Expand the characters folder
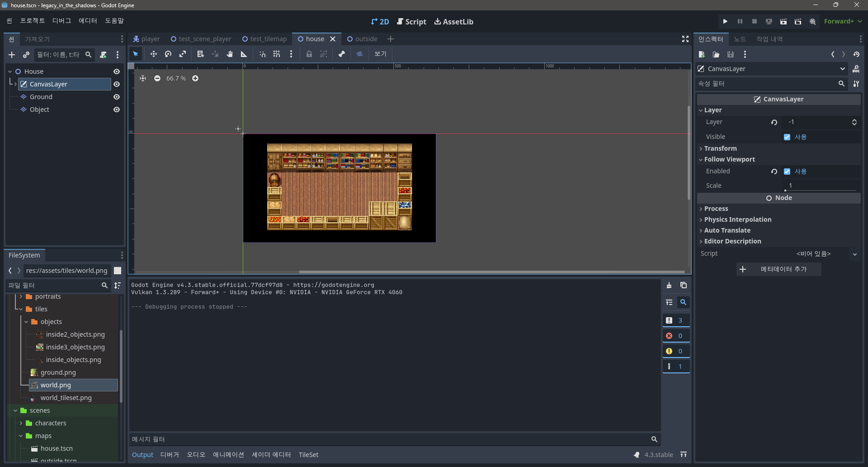868x467 pixels. click(21, 423)
